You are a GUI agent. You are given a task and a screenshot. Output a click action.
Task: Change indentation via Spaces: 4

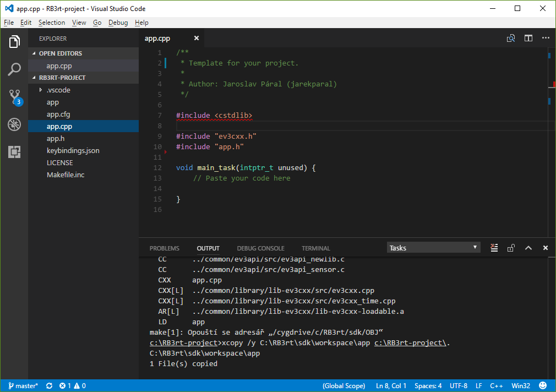point(428,385)
